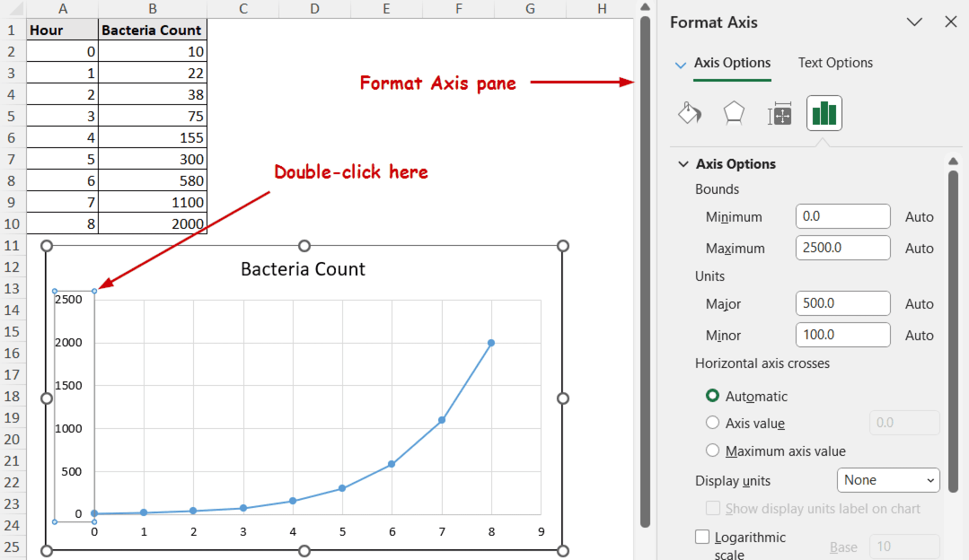Choose the Maximum axis value option
969x560 pixels.
(x=712, y=450)
